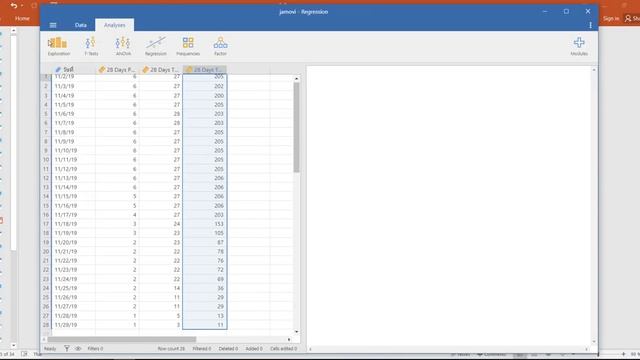Click the Undo arrow in PowerPoint window
Screen dimensions: 640x360
pyautogui.click(x=14, y=5)
